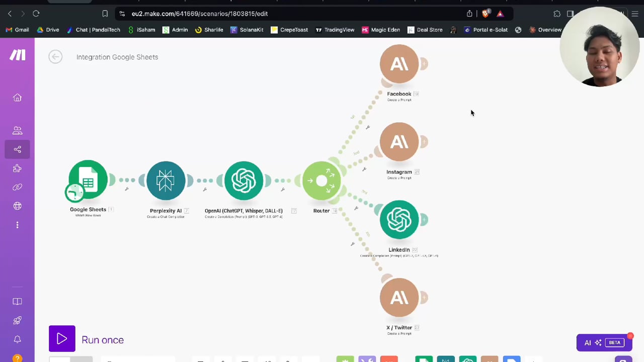Click the Router label text
Image resolution: width=644 pixels, height=362 pixels.
[x=321, y=211]
